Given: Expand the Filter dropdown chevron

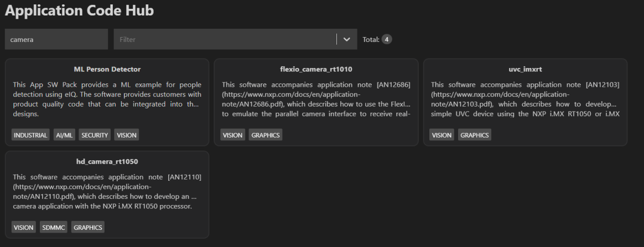Looking at the screenshot, I should pos(347,40).
